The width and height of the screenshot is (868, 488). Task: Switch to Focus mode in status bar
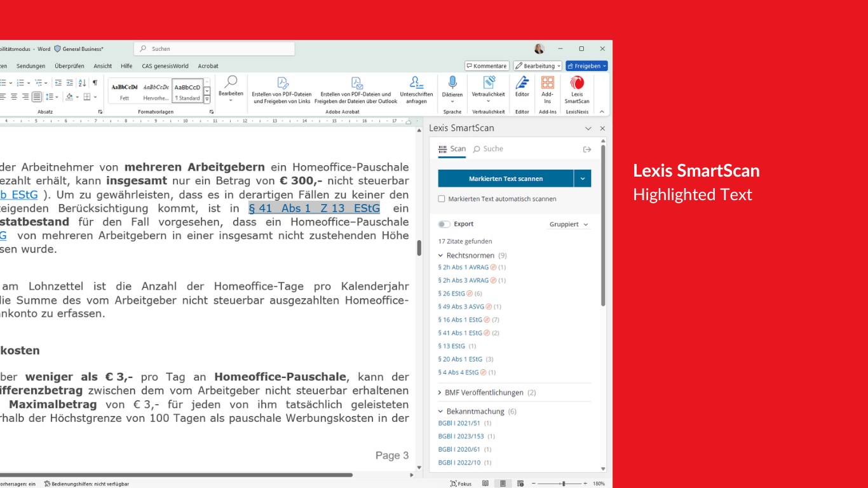[x=461, y=484]
